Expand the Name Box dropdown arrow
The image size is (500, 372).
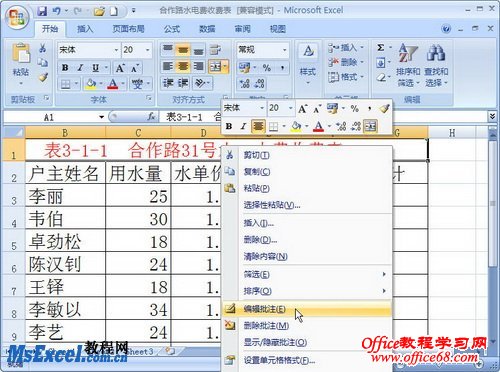(x=101, y=117)
